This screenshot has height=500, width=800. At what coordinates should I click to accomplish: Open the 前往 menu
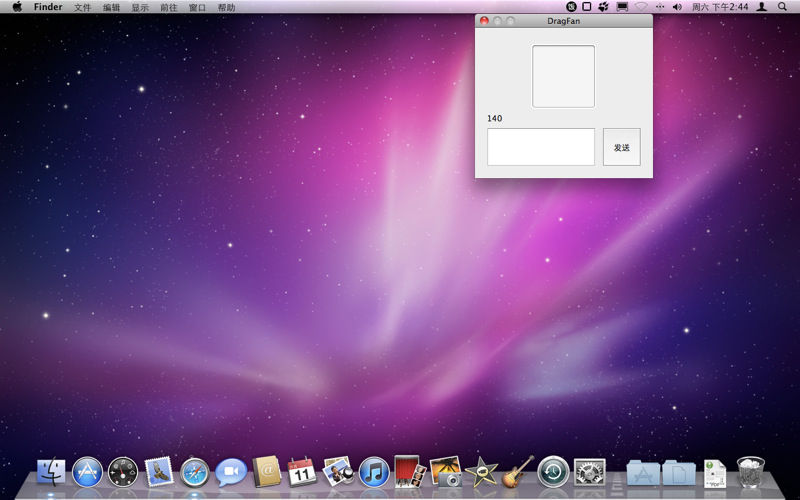168,7
